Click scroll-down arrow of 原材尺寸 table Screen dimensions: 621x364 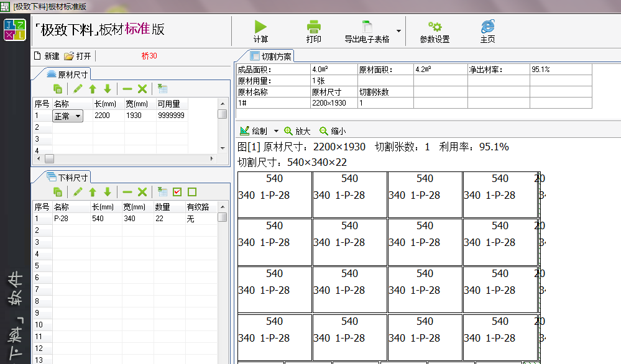tap(223, 148)
